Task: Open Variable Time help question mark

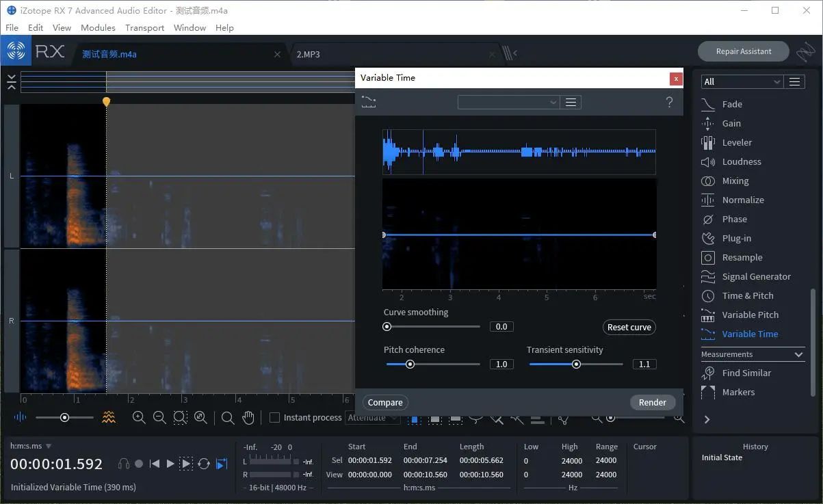Action: point(669,102)
